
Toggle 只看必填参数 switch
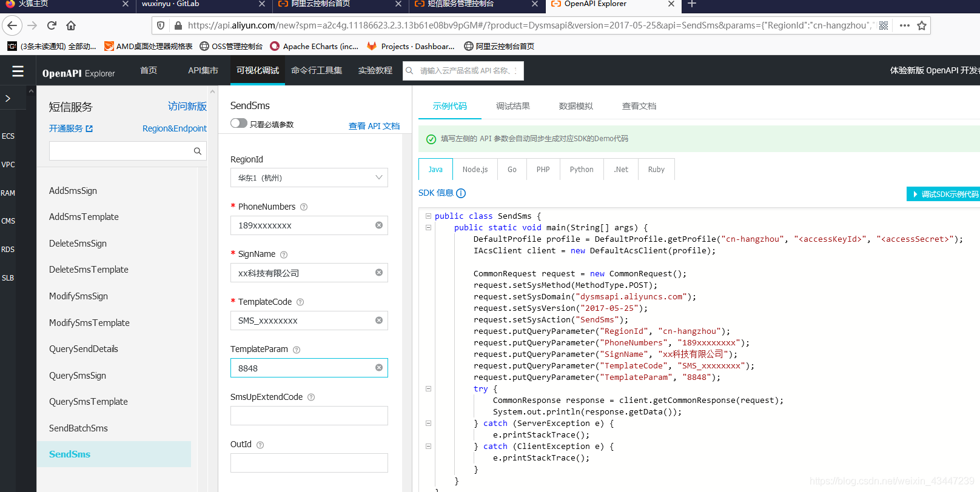[x=239, y=124]
